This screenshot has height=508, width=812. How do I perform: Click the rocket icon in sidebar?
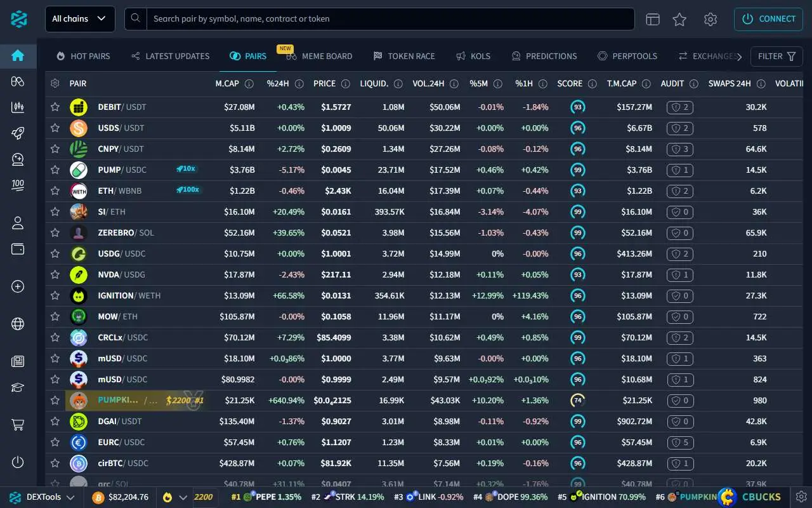click(x=18, y=133)
